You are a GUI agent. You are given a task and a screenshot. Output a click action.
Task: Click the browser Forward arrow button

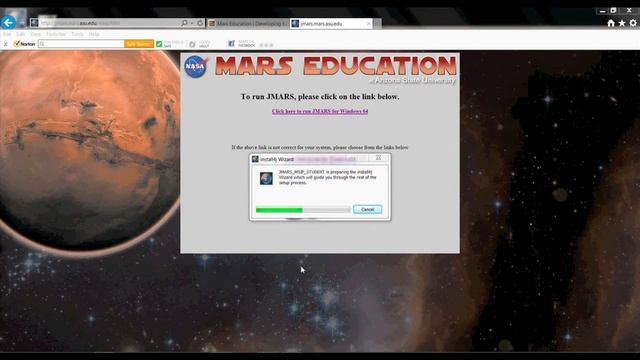coord(23,23)
